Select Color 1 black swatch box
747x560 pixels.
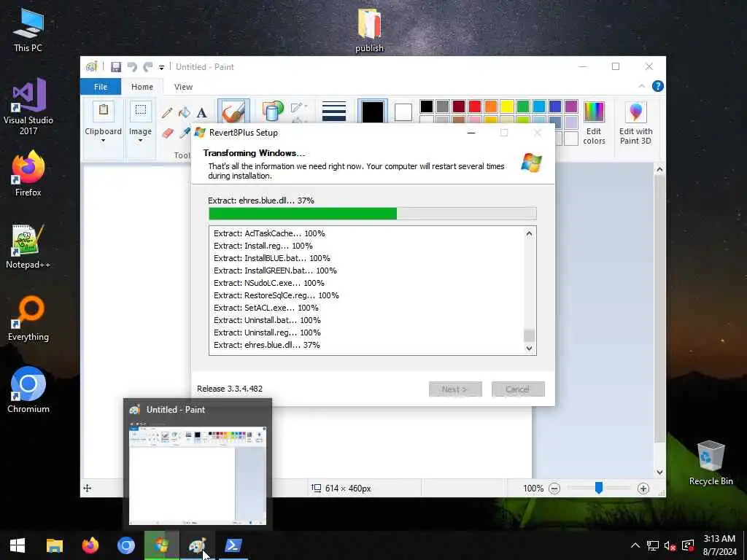click(x=373, y=112)
